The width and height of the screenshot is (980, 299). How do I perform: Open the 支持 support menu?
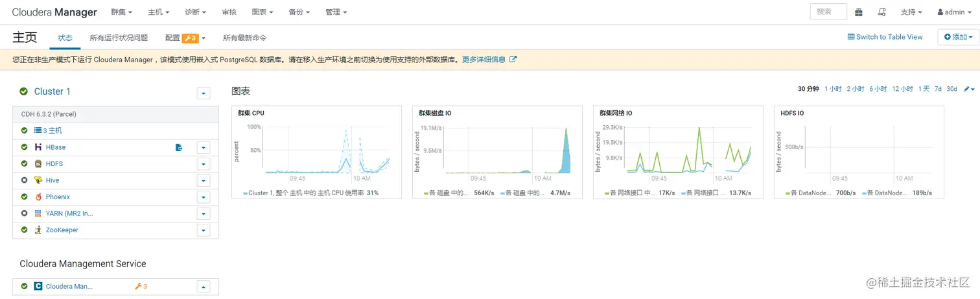pyautogui.click(x=911, y=12)
